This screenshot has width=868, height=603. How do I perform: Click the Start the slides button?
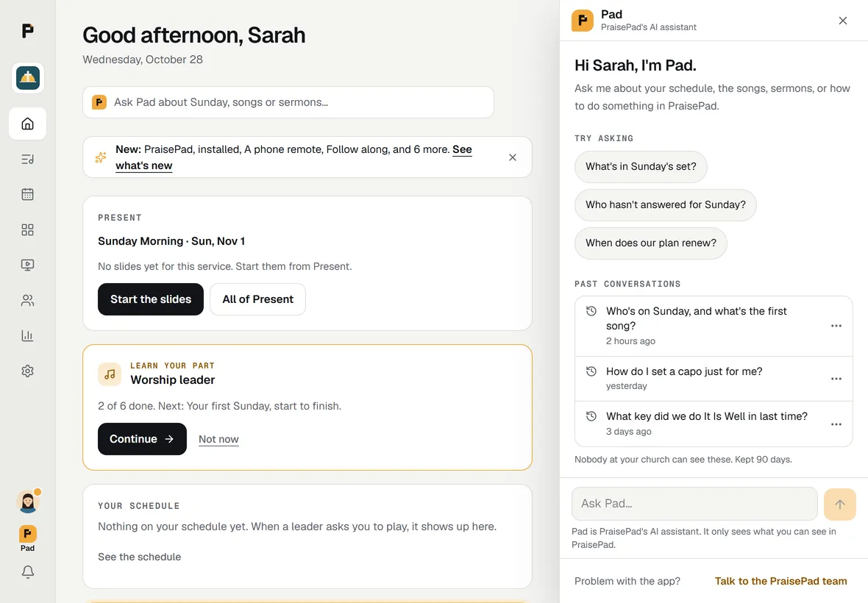click(151, 299)
